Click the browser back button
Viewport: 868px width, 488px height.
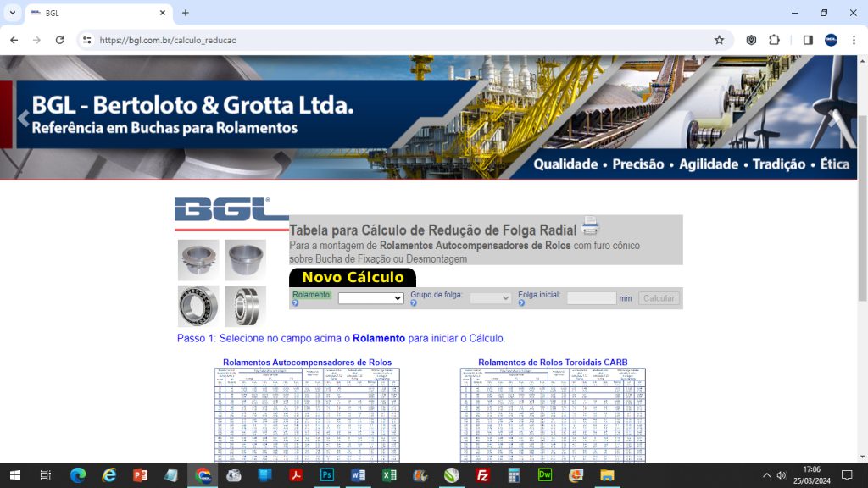[14, 40]
